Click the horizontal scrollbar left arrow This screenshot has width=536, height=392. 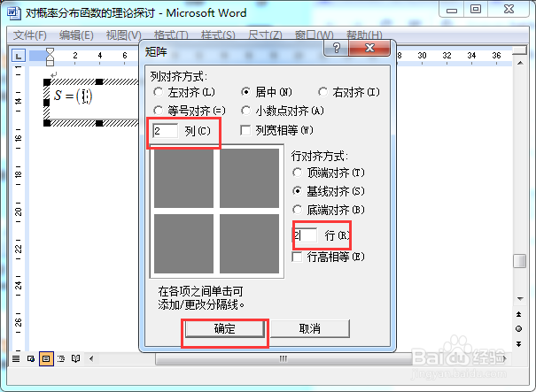coord(91,358)
